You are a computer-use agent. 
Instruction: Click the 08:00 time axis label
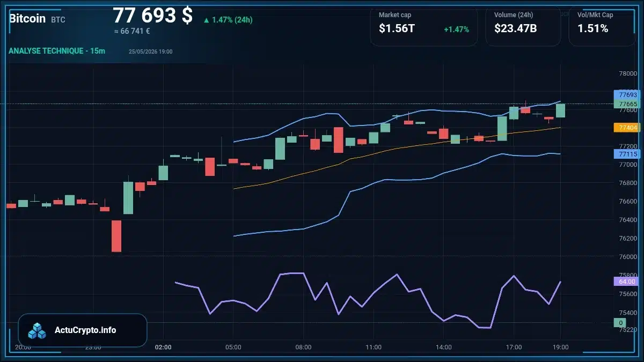coord(303,347)
